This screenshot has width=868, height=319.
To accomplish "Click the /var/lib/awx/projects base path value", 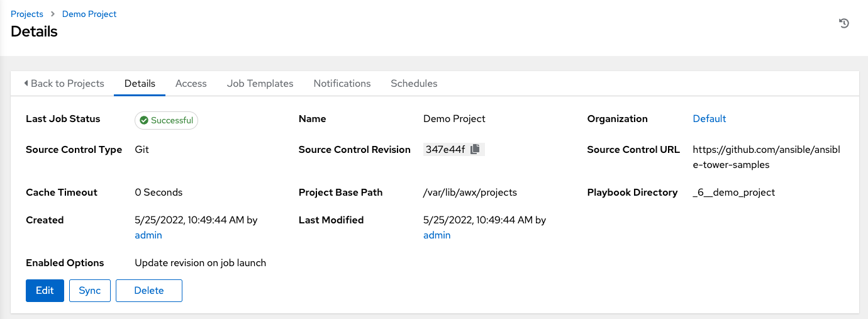I will (470, 192).
